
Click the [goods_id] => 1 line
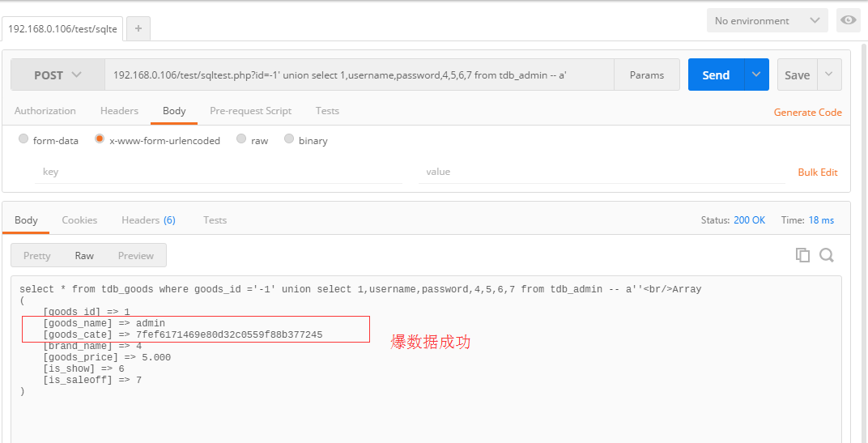(x=87, y=312)
